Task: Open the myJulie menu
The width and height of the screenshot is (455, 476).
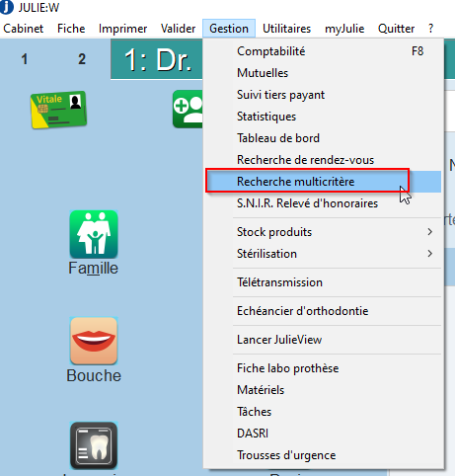Action: point(344,29)
